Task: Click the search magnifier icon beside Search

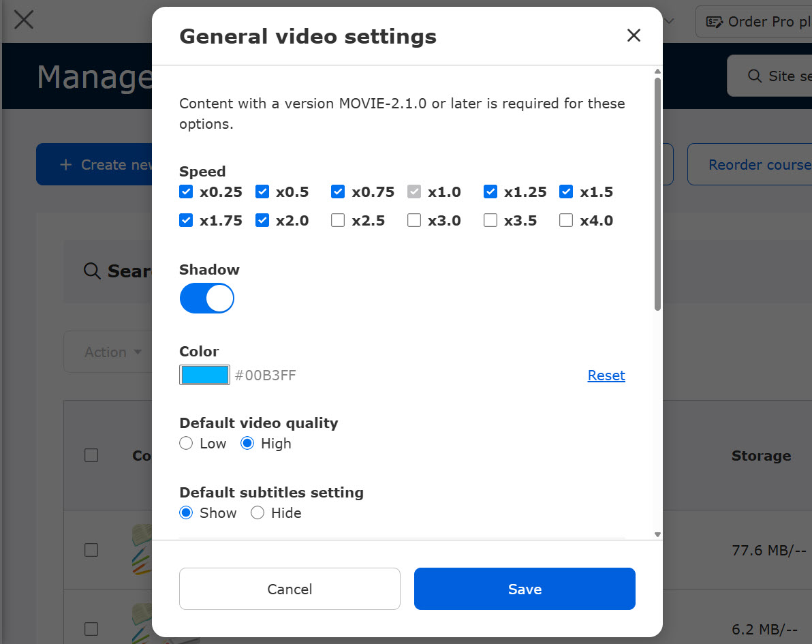Action: (92, 271)
